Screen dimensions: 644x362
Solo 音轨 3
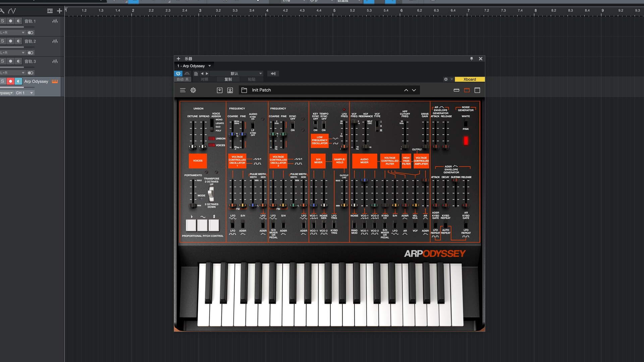pyautogui.click(x=3, y=61)
